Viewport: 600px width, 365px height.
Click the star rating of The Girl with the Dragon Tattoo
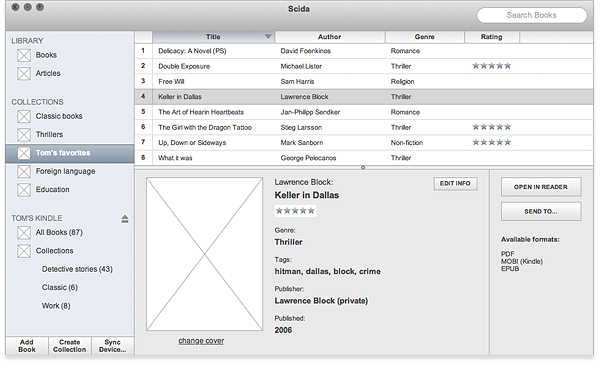(x=491, y=127)
